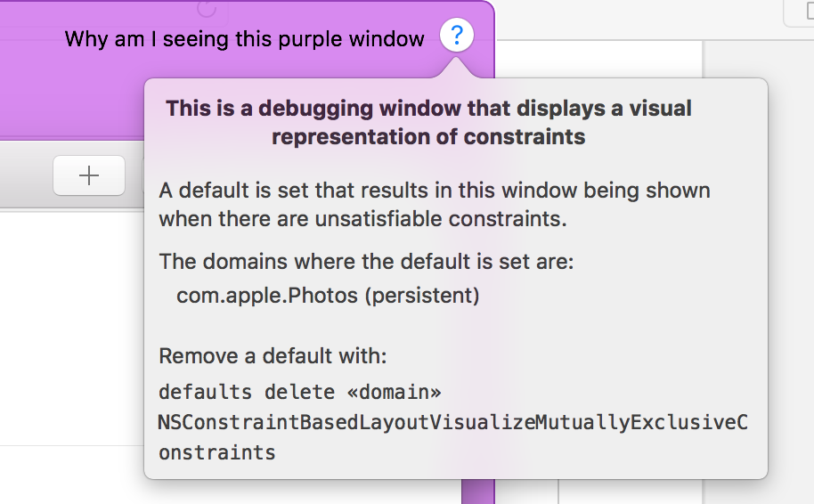Click the gray toolbar area left of the plus
814x504 pixels.
click(x=22, y=175)
